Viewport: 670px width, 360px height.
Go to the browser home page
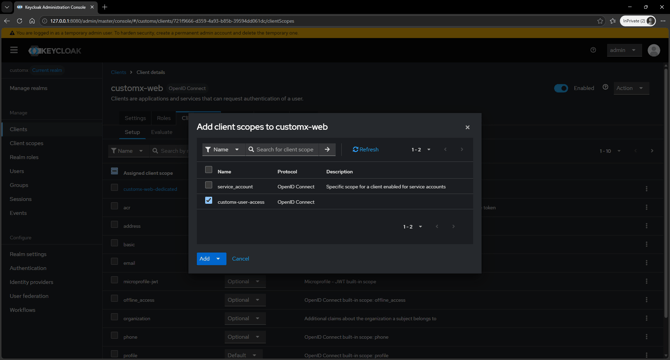pos(32,21)
